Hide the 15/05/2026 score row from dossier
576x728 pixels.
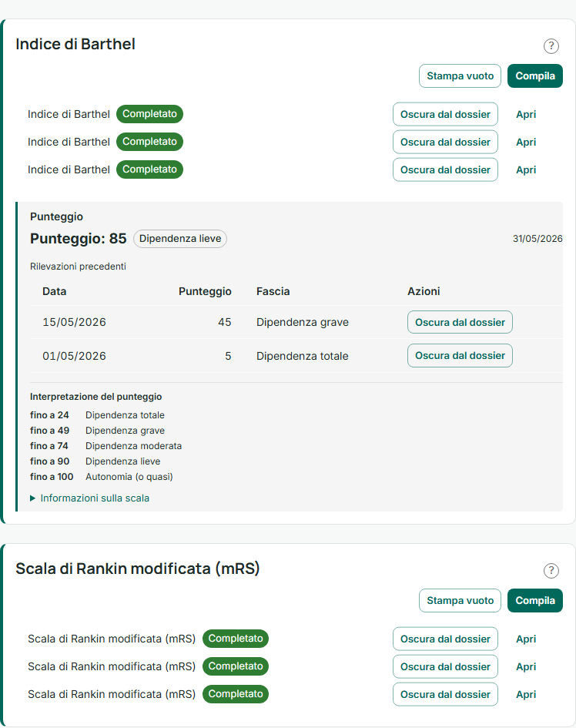coord(460,322)
